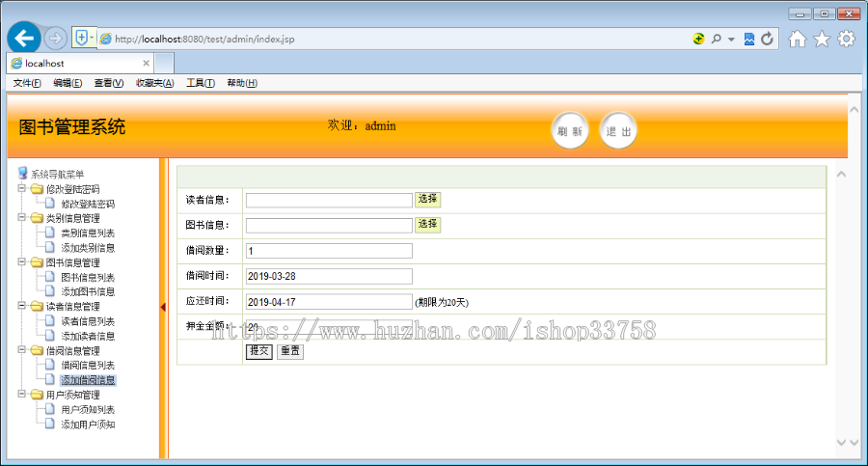868x466 pixels.
Task: Open favorites star icon
Action: (822, 39)
